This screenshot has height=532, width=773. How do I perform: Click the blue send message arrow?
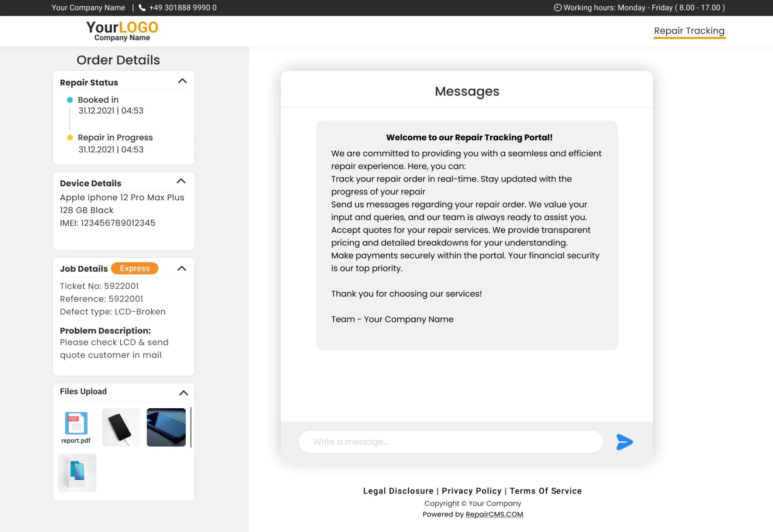click(x=624, y=442)
